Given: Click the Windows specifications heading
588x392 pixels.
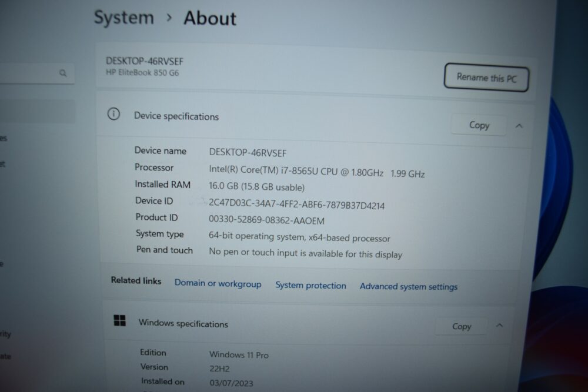Looking at the screenshot, I should (183, 323).
